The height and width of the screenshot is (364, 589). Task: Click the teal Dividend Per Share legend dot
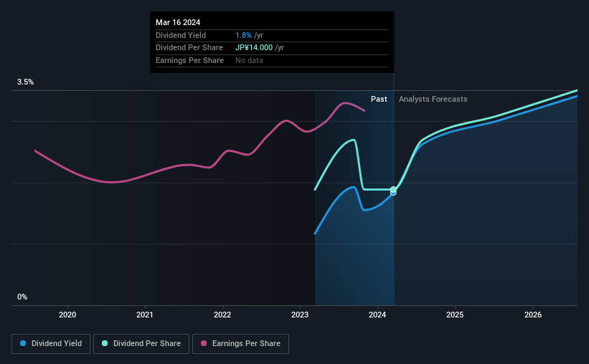point(105,343)
